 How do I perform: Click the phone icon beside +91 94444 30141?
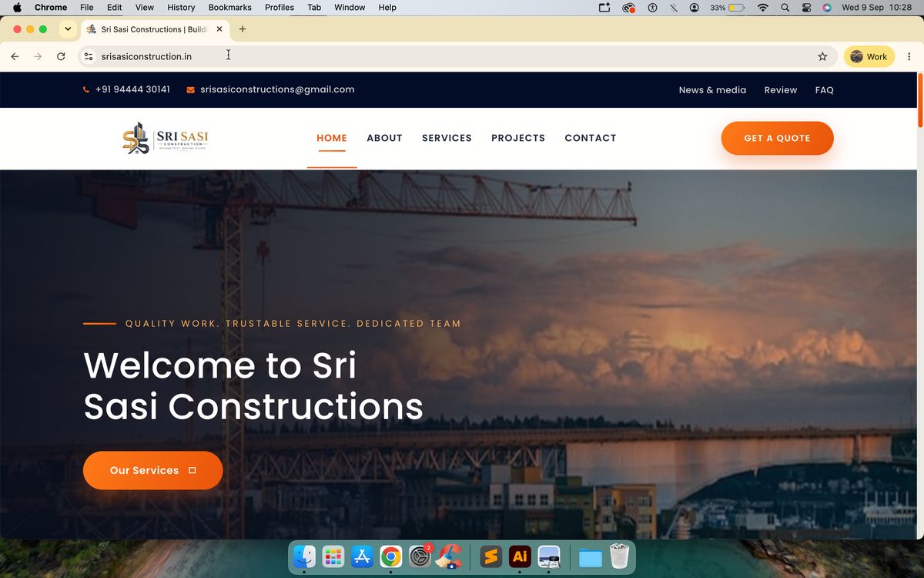[86, 89]
